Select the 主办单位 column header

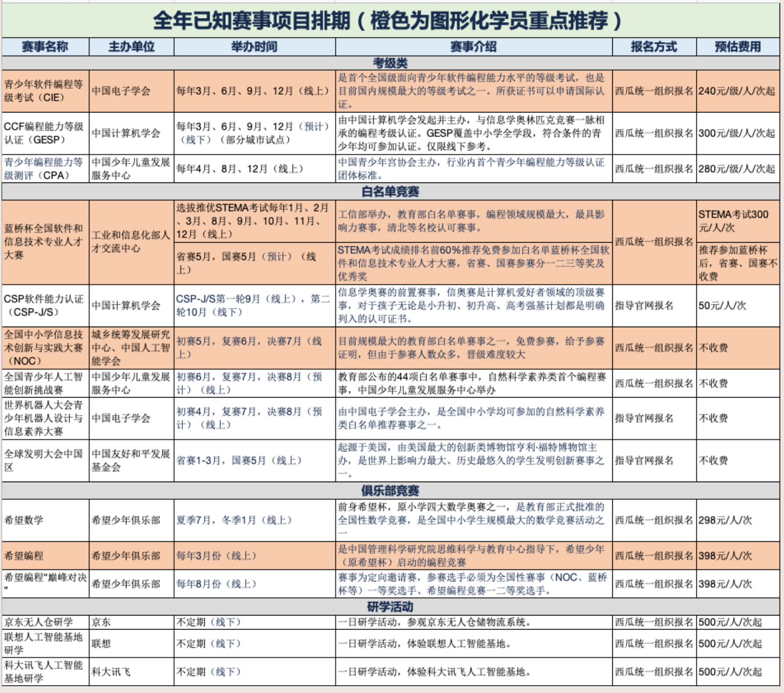tap(131, 46)
